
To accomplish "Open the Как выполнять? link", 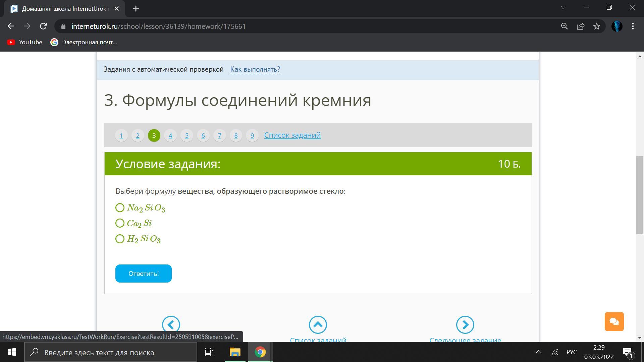I will 255,69.
